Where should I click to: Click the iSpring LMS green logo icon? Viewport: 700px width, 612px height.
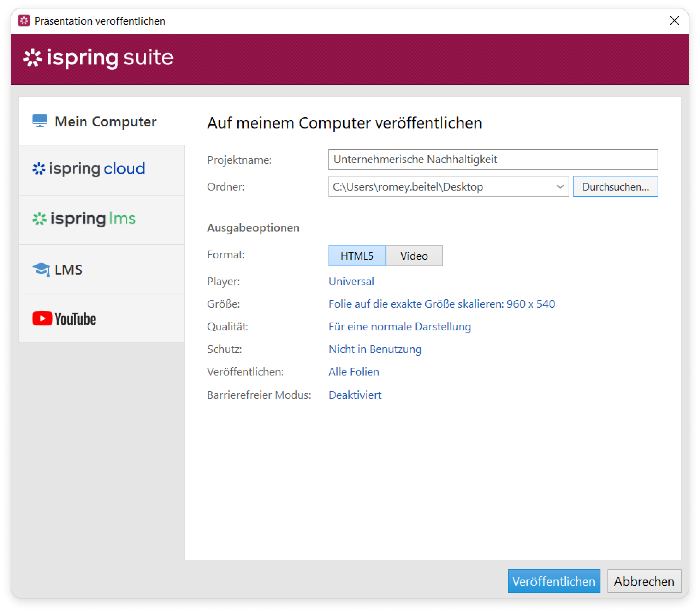(x=39, y=219)
